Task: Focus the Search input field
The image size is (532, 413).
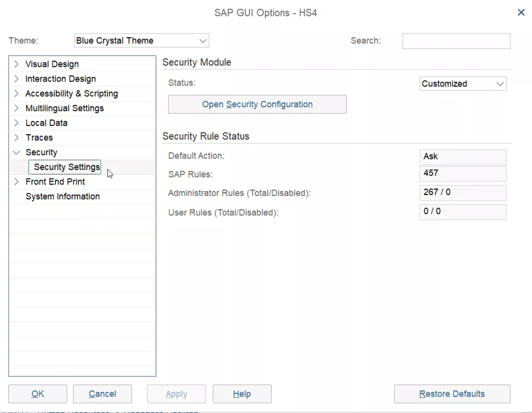Action: pos(456,41)
